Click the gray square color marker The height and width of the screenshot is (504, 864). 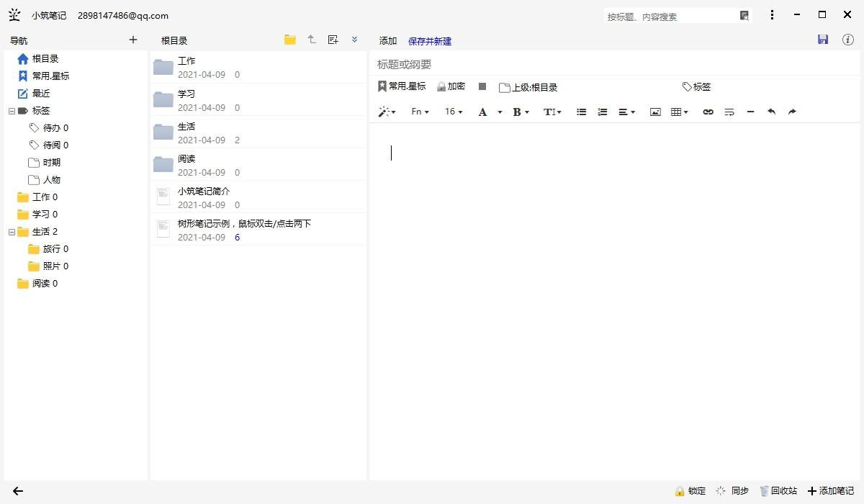pyautogui.click(x=482, y=86)
